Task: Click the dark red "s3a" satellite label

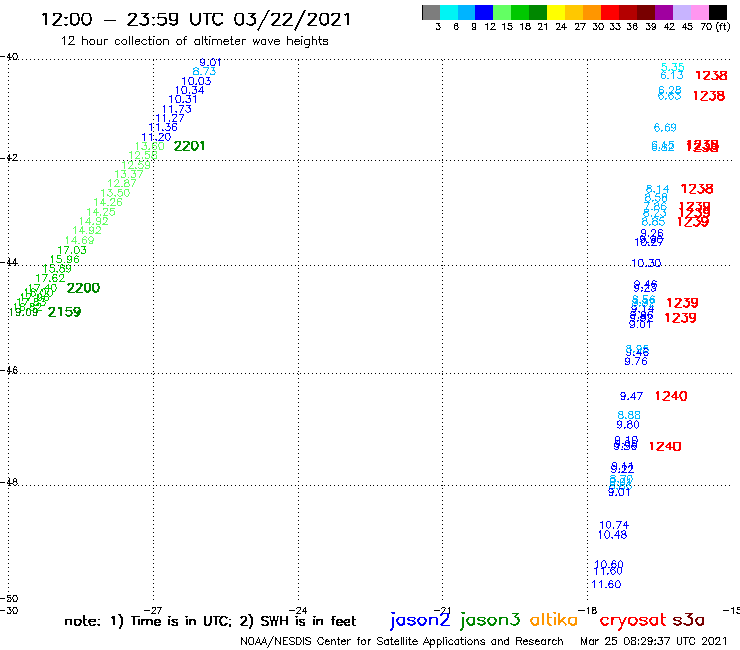Action: (x=688, y=620)
